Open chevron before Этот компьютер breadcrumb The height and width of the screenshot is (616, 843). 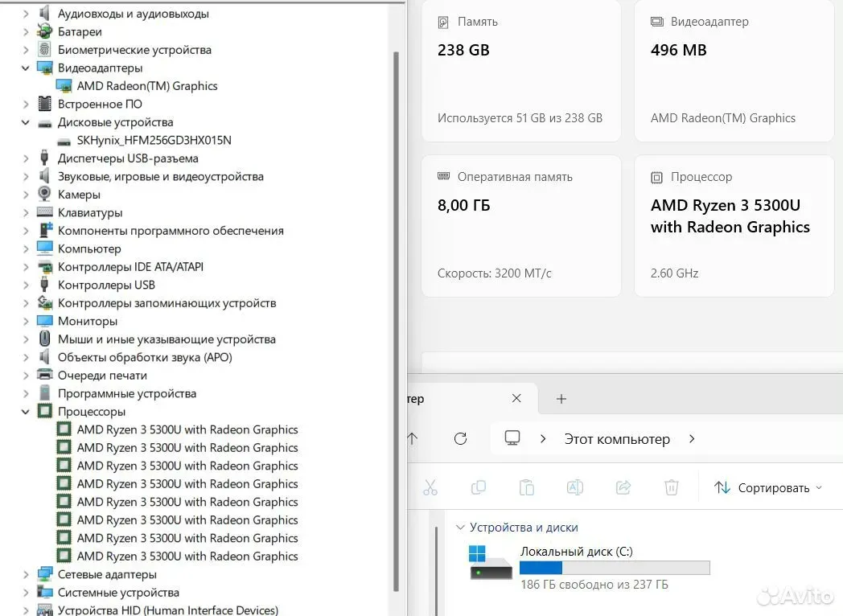543,439
